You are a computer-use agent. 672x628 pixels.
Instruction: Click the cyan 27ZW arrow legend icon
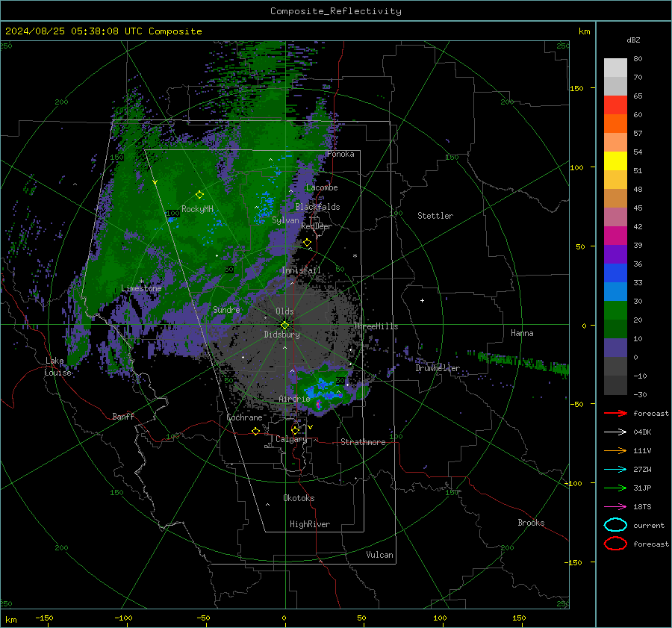click(x=615, y=470)
